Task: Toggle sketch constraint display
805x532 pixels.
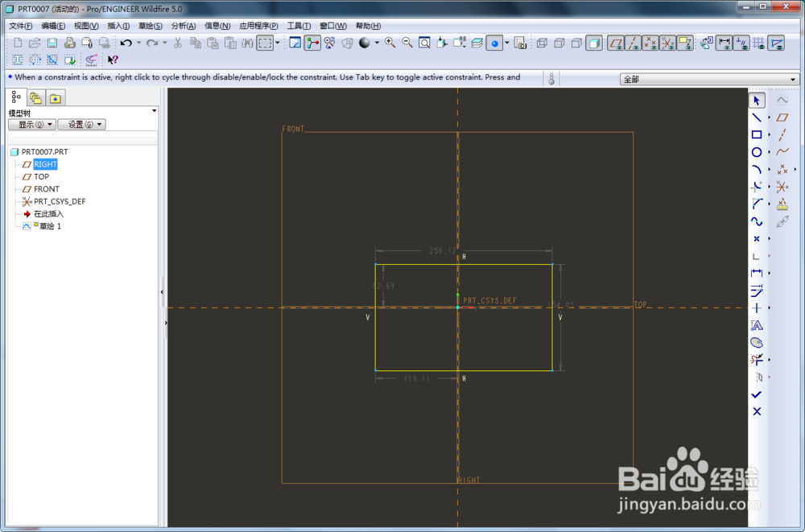Action: [741, 43]
